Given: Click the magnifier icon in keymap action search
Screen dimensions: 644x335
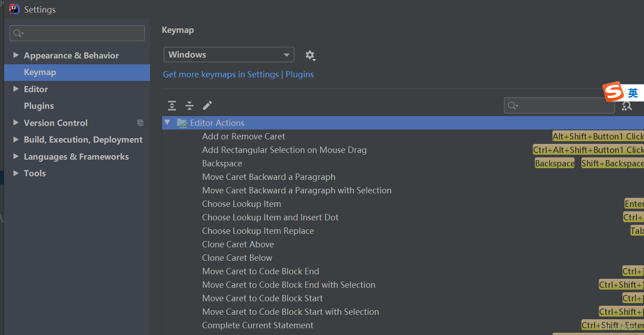Looking at the screenshot, I should (x=512, y=106).
